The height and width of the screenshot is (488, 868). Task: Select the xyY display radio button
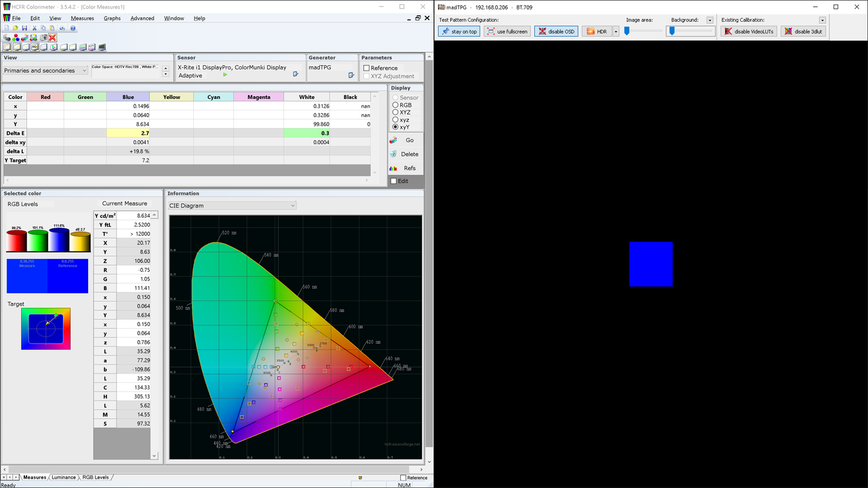395,127
